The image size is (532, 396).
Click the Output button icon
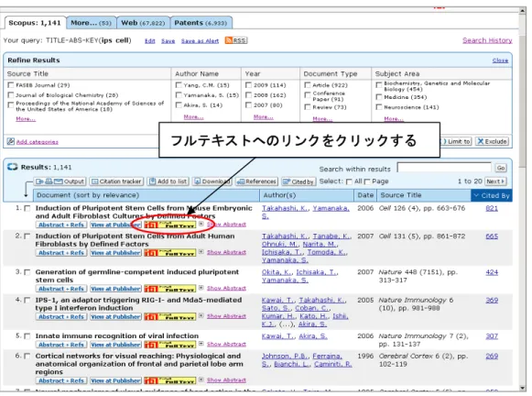pyautogui.click(x=60, y=181)
